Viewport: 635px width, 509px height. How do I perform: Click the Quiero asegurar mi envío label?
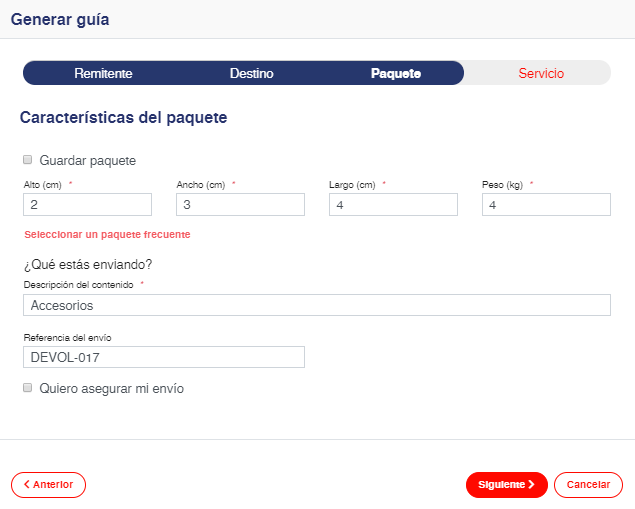(x=111, y=388)
